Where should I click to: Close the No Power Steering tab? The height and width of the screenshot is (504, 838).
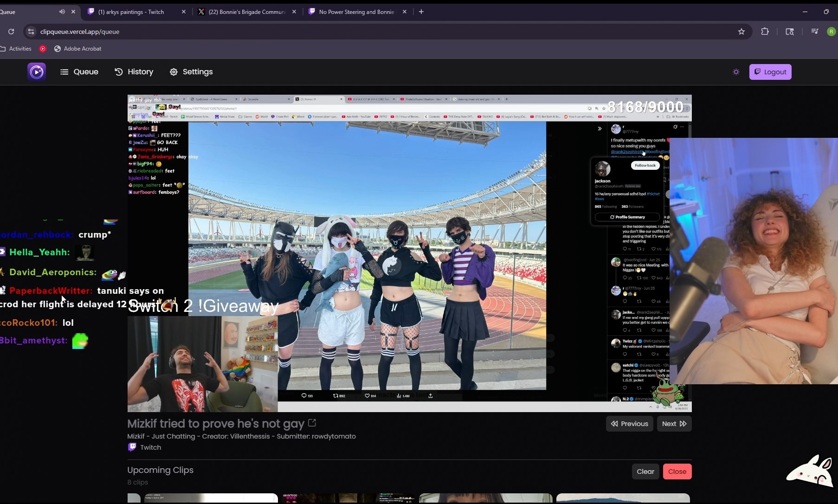coord(405,12)
